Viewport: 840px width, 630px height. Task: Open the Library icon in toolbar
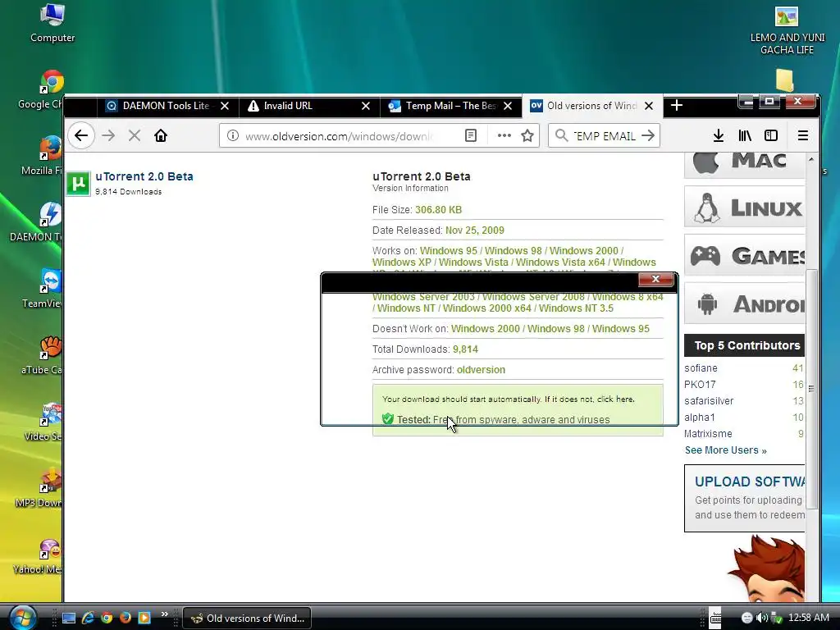[x=745, y=135]
